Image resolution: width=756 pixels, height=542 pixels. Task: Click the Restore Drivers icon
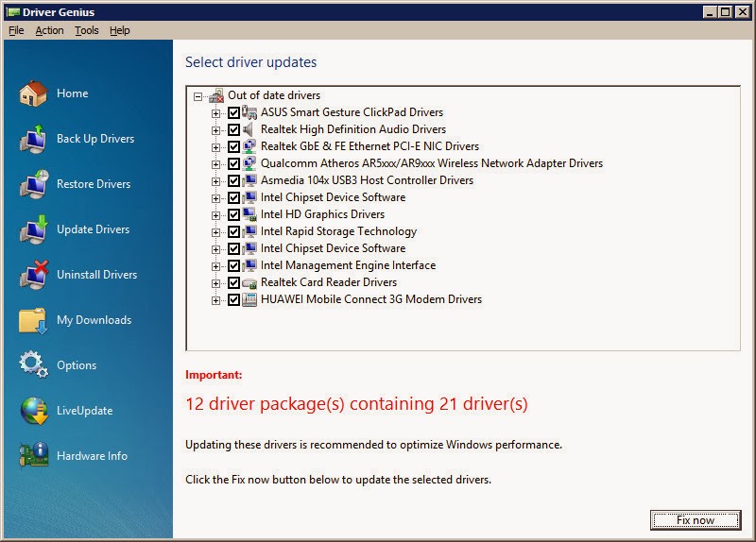(33, 183)
